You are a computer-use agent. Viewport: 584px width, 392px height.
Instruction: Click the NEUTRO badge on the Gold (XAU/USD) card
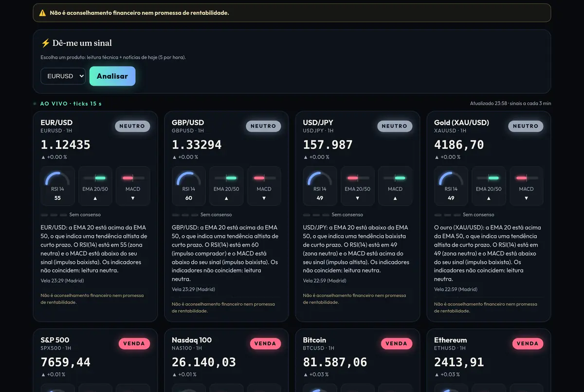click(x=526, y=126)
